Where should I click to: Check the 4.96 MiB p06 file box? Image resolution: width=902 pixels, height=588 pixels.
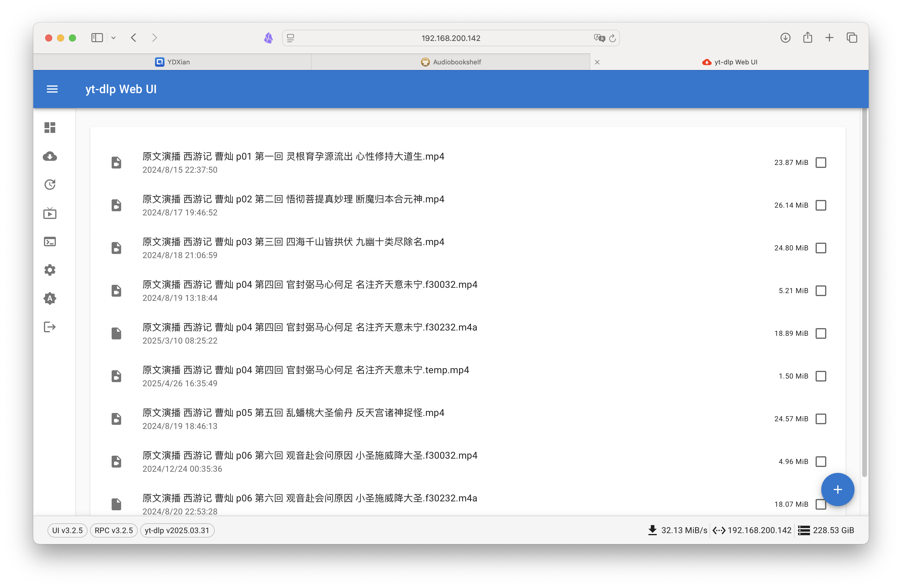point(821,462)
